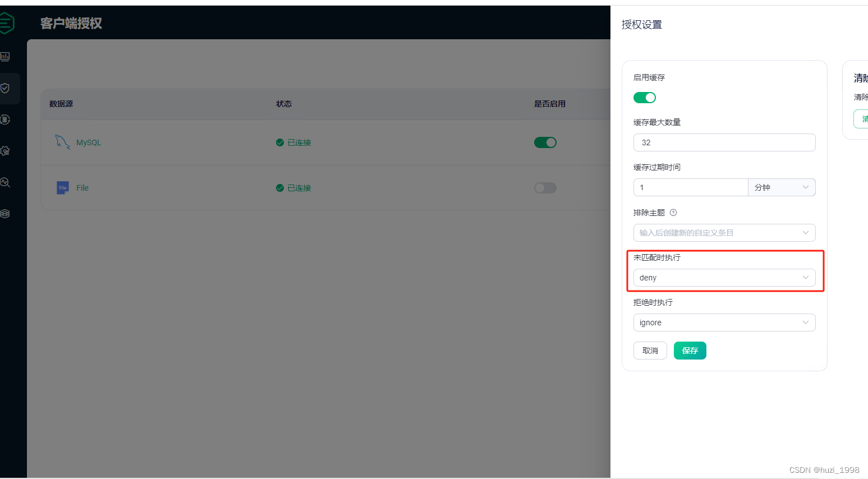Open the 分钟 time unit dropdown
Viewport: 868px width, 479px height.
pyautogui.click(x=782, y=187)
